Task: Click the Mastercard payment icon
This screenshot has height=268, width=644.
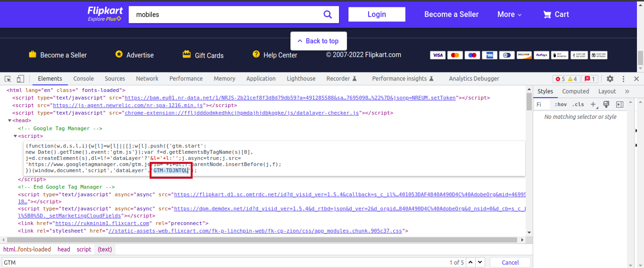Action: [455, 55]
